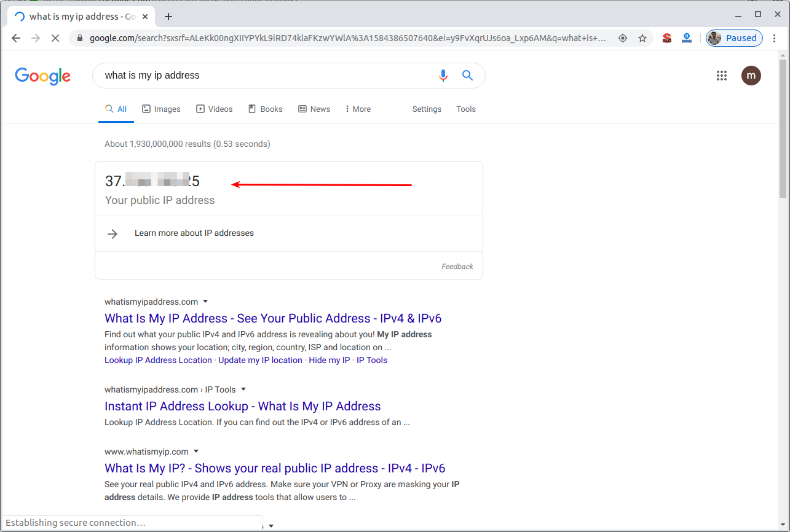Open 'Learn more about IP addresses'
This screenshot has height=532, width=790.
[x=194, y=233]
